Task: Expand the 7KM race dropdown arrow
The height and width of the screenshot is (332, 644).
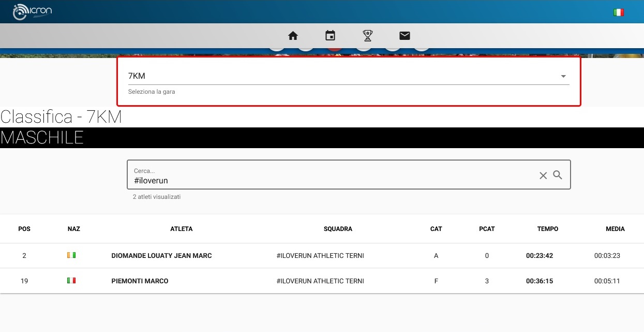Action: 563,77
